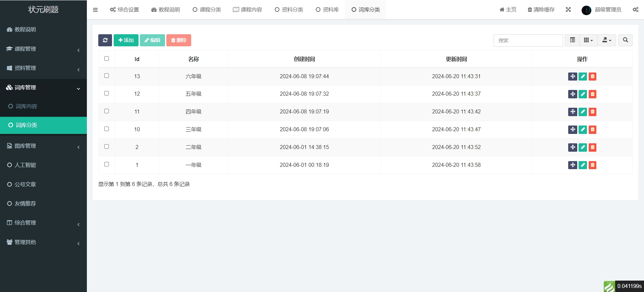Delete the 三年级 row
644x292 pixels.
(593, 130)
